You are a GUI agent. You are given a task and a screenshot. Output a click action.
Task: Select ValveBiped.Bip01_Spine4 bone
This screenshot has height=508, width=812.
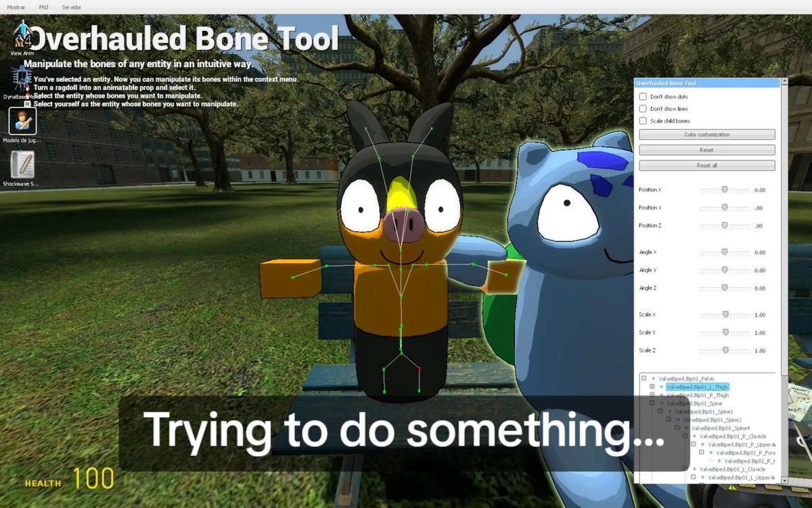point(721,428)
